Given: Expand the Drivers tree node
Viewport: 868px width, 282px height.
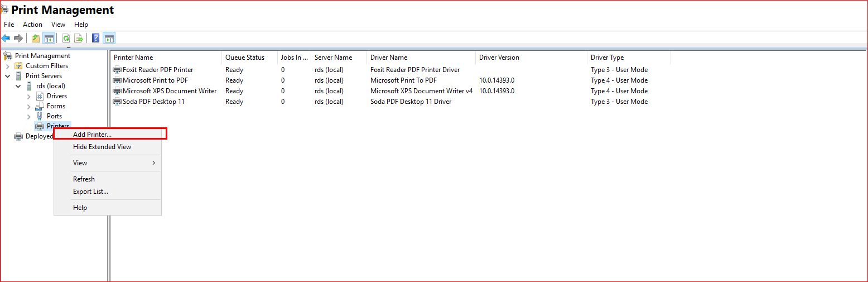Looking at the screenshot, I should click(x=29, y=96).
